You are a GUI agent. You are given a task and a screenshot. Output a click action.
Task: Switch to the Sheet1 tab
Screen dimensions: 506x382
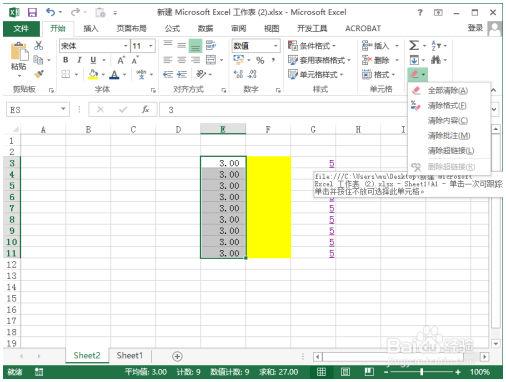click(x=130, y=356)
